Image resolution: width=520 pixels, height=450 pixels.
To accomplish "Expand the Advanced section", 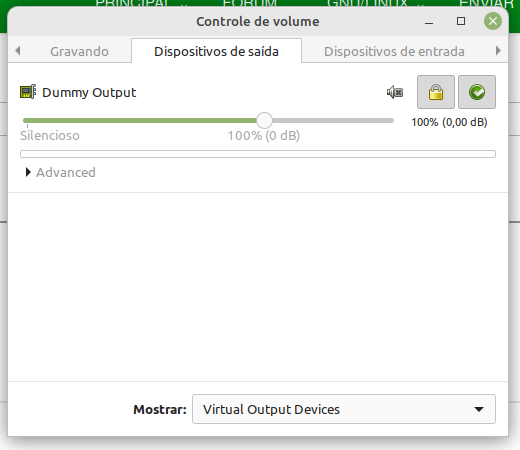I will point(61,172).
